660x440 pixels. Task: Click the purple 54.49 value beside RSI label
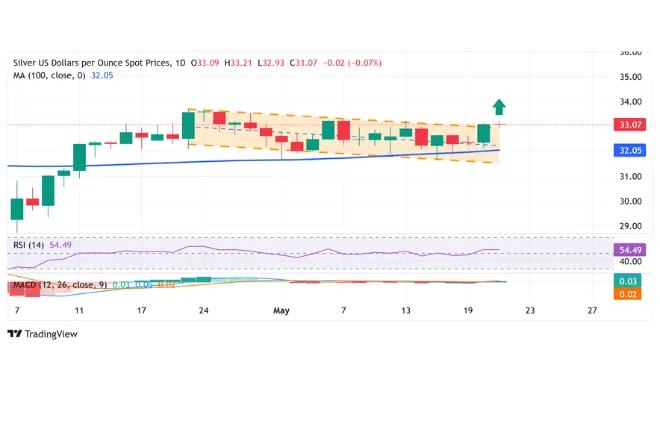tap(61, 245)
